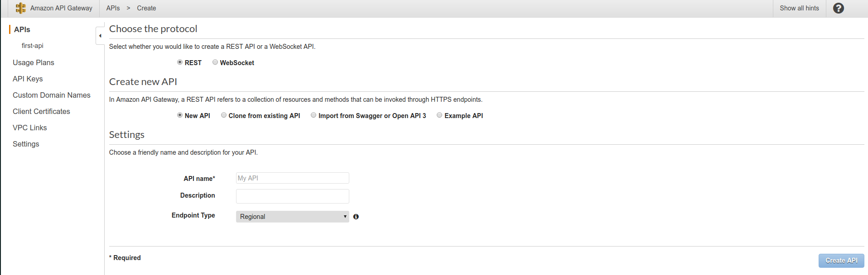Open the help question mark icon
This screenshot has width=868, height=275.
(x=838, y=8)
